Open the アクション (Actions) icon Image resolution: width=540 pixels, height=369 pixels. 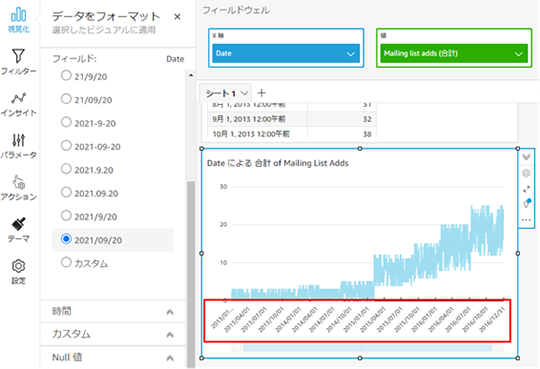click(x=19, y=188)
